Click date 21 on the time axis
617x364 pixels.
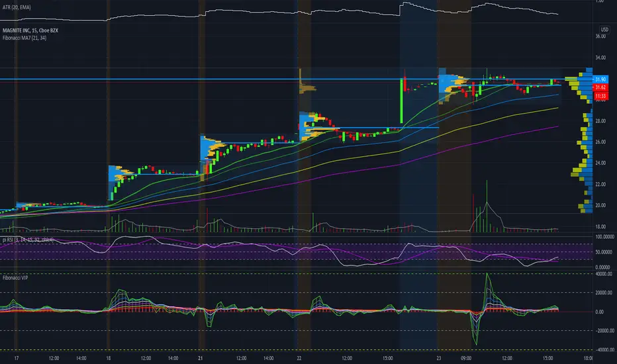coord(201,359)
